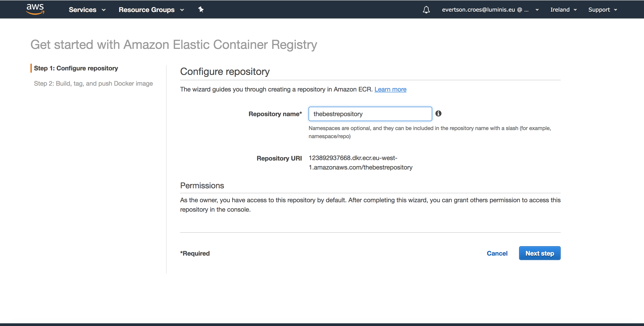The width and height of the screenshot is (644, 326).
Task: Expand the Ireland region selector
Action: click(563, 10)
